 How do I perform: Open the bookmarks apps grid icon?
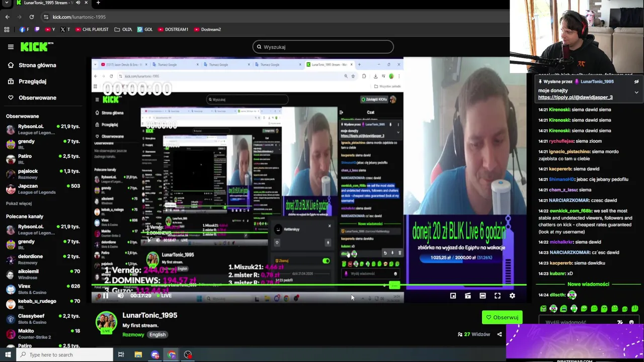(7, 29)
